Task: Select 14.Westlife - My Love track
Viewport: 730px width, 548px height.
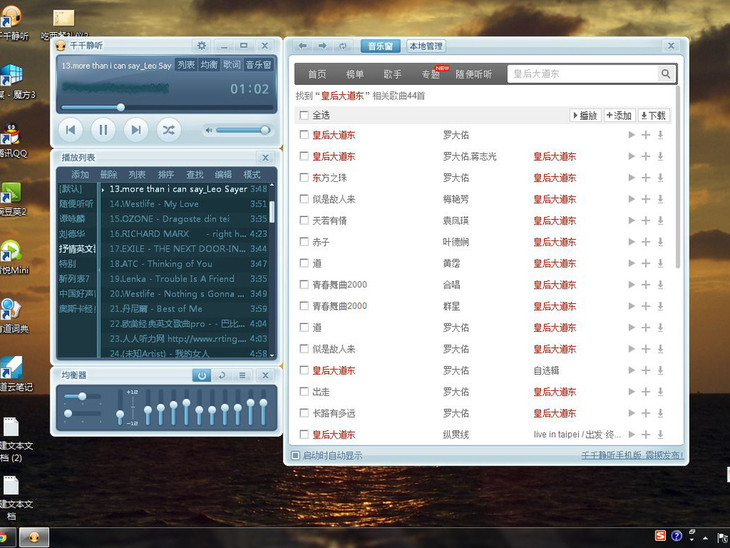Action: tap(188, 204)
